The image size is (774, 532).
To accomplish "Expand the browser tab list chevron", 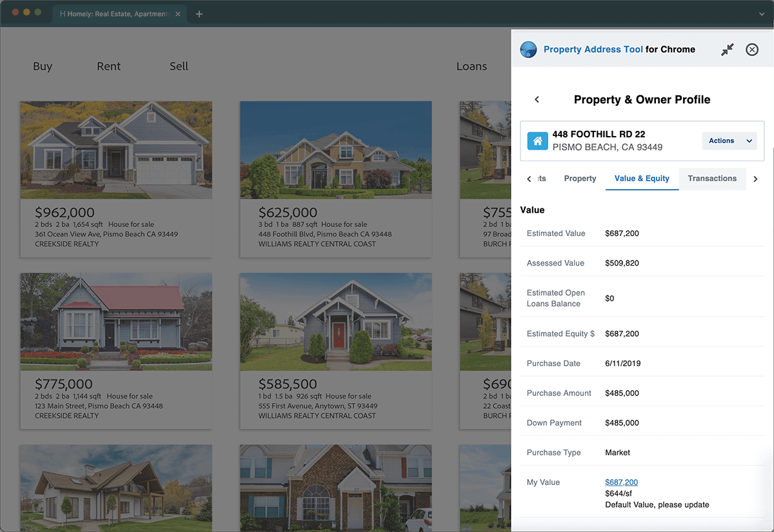I will coord(761,14).
